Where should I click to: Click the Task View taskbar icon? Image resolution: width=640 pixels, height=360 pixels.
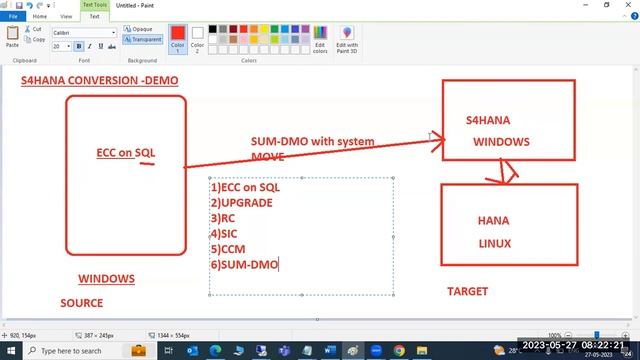point(168,351)
